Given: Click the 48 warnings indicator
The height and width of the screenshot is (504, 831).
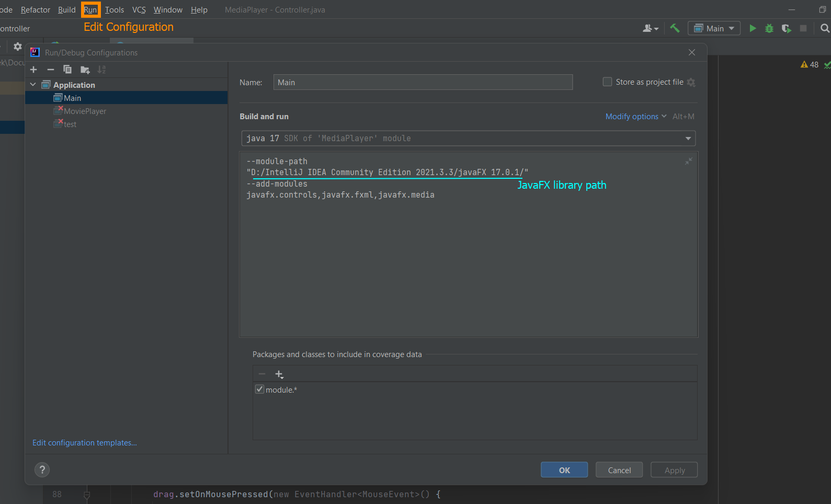Looking at the screenshot, I should point(810,65).
